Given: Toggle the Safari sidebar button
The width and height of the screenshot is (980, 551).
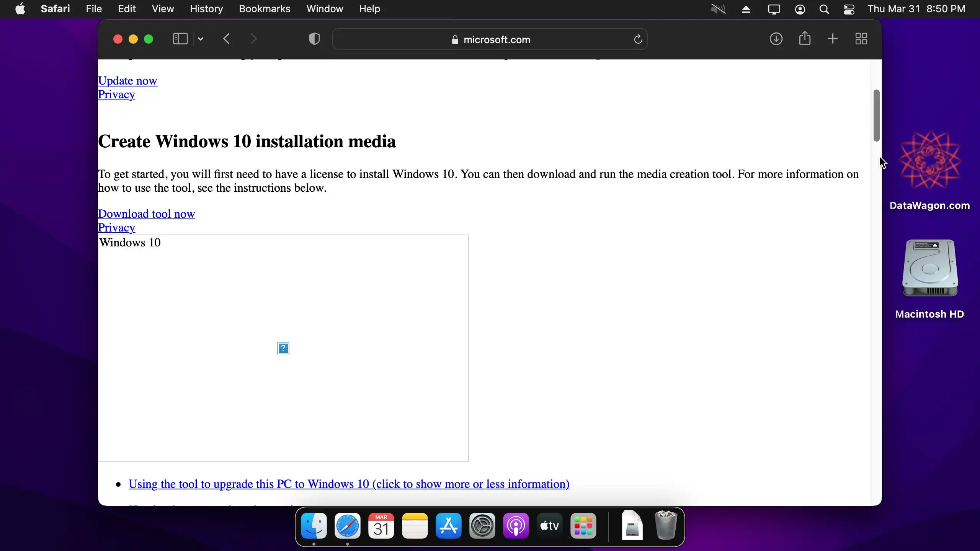Looking at the screenshot, I should (x=180, y=39).
